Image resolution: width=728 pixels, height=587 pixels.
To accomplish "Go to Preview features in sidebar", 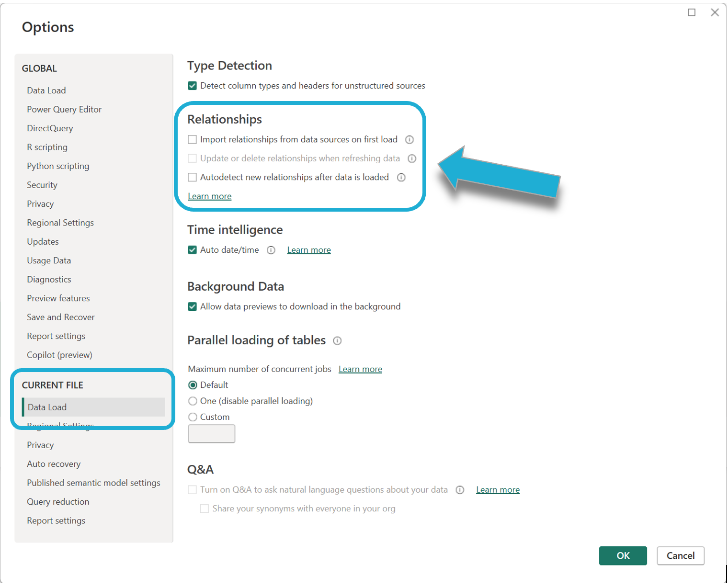I will 58,298.
